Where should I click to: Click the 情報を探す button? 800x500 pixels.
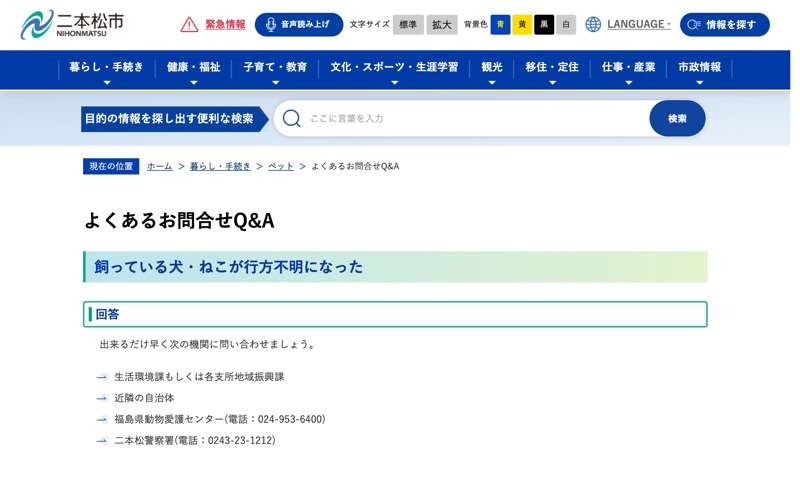click(724, 24)
